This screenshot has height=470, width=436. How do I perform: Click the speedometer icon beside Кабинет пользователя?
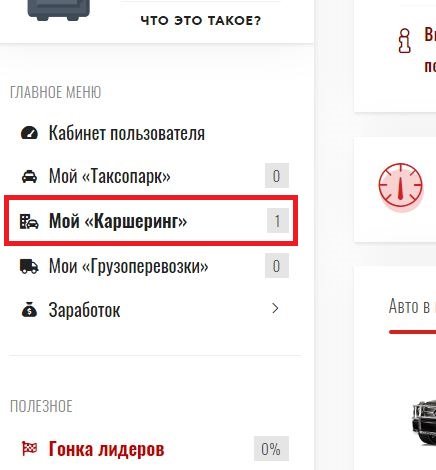29,133
